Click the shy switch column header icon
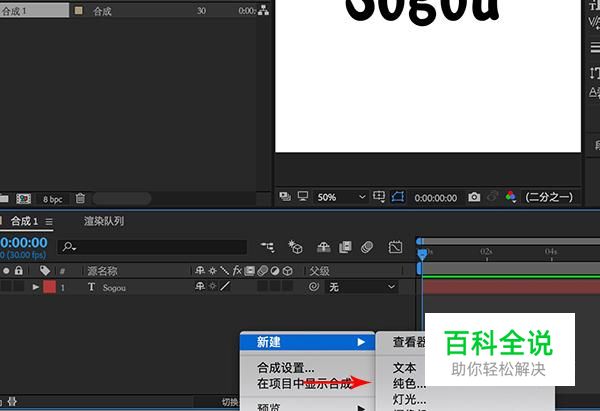This screenshot has height=411, width=600. click(x=200, y=271)
